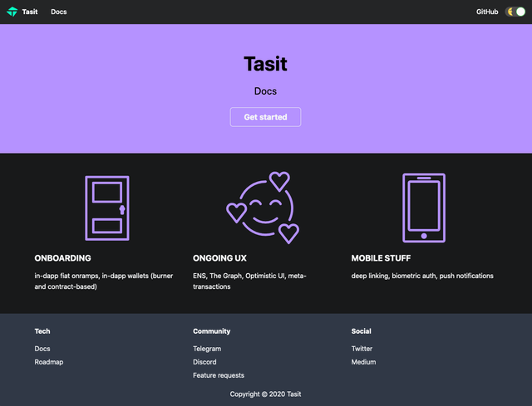Click the door icon above Onboarding
The width and height of the screenshot is (532, 406).
click(x=106, y=208)
